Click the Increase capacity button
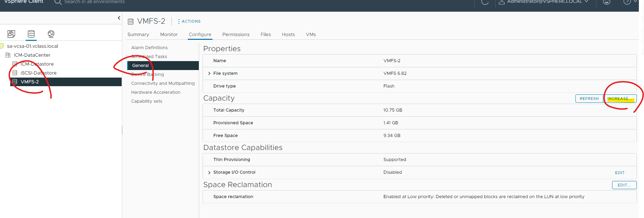Screen dimensions: 644x218 (x=620, y=99)
